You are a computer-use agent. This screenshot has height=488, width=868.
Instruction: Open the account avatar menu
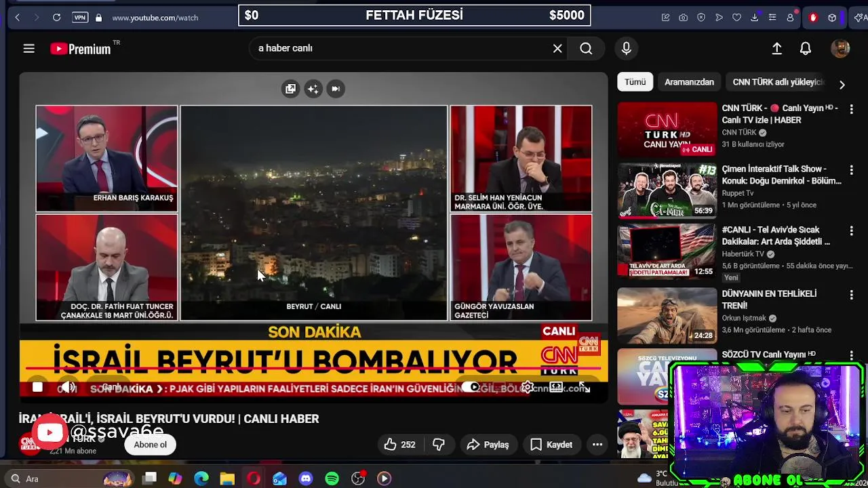840,48
